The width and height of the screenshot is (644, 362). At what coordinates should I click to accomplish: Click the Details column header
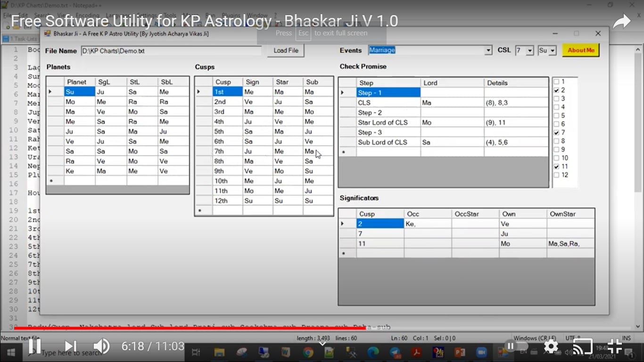[x=516, y=83]
